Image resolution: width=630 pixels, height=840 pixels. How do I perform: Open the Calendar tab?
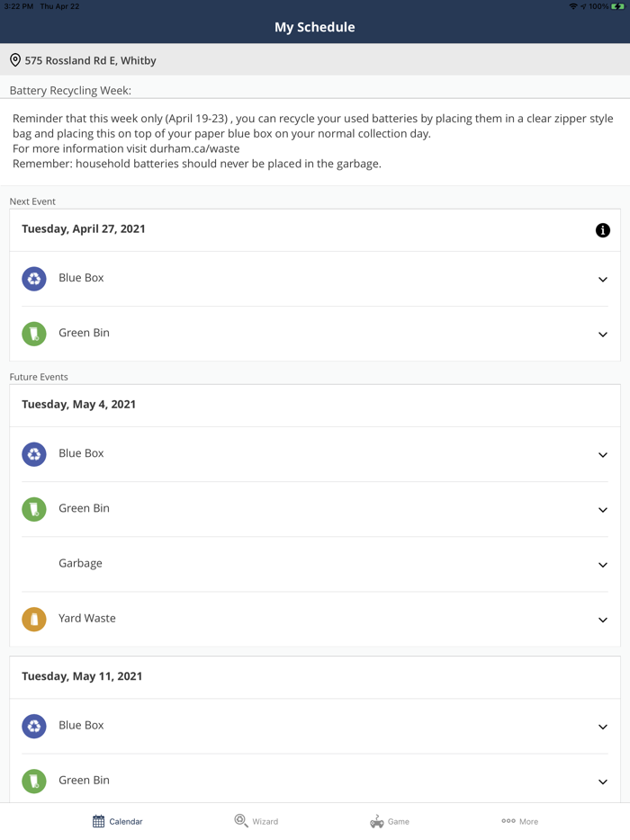(x=118, y=821)
